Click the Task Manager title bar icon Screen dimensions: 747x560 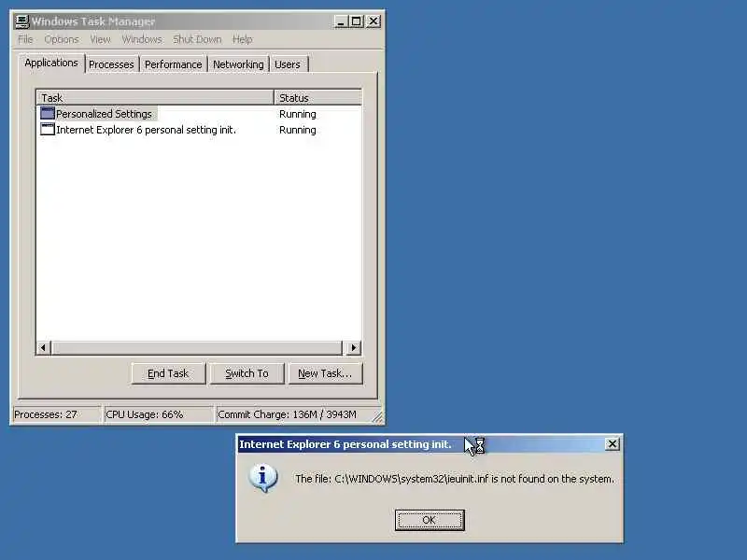pyautogui.click(x=21, y=21)
